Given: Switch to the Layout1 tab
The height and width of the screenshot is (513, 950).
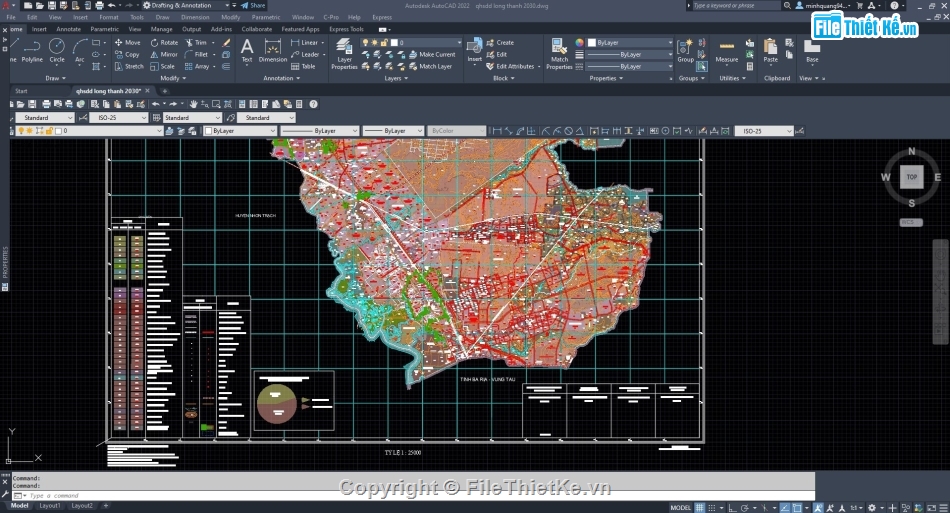Looking at the screenshot, I should point(50,506).
